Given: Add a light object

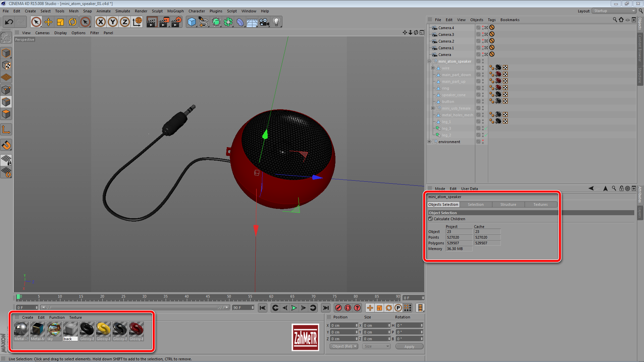Looking at the screenshot, I should coord(276,22).
